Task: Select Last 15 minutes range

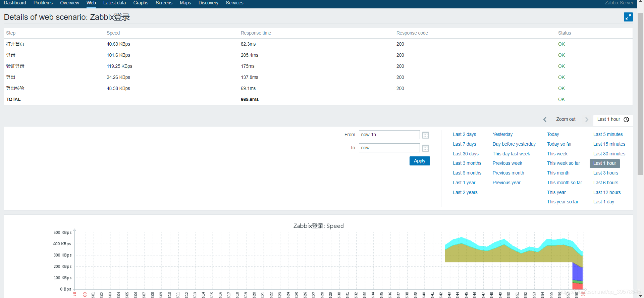Action: (x=609, y=144)
